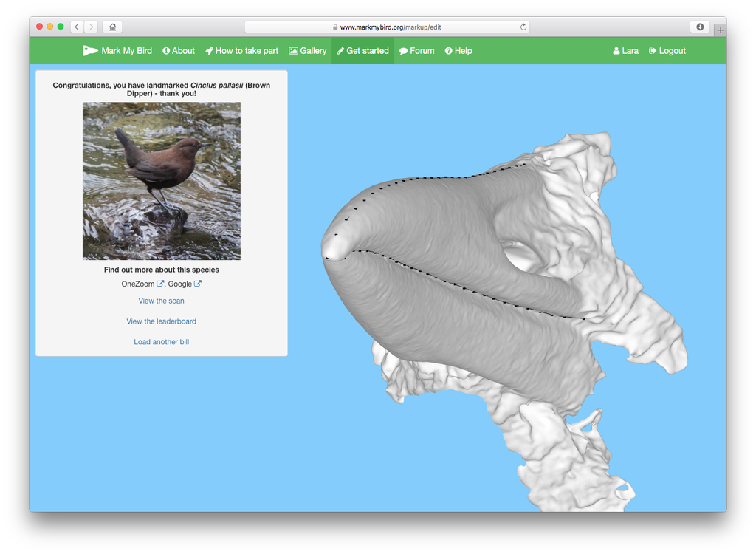756x554 pixels.
Task: Click the Mark My Bird logo icon
Action: click(90, 51)
